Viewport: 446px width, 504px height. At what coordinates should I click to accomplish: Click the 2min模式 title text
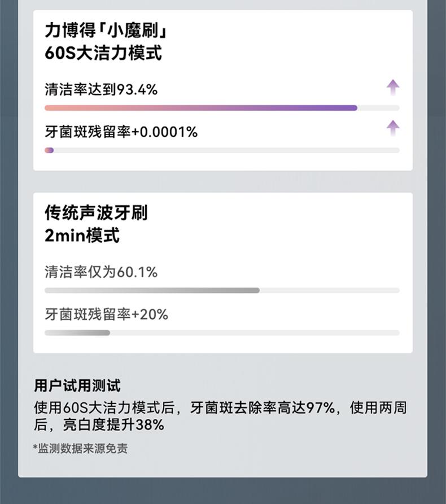point(82,235)
